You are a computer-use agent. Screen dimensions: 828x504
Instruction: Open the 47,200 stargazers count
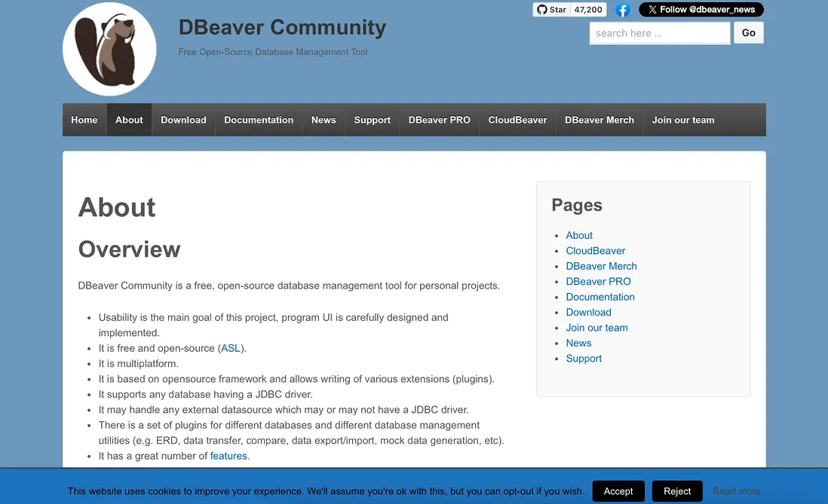point(588,10)
